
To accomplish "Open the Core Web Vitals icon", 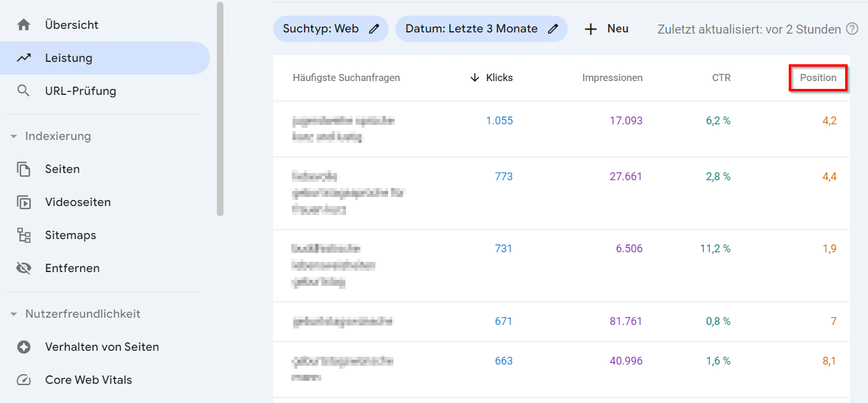I will click(x=24, y=380).
